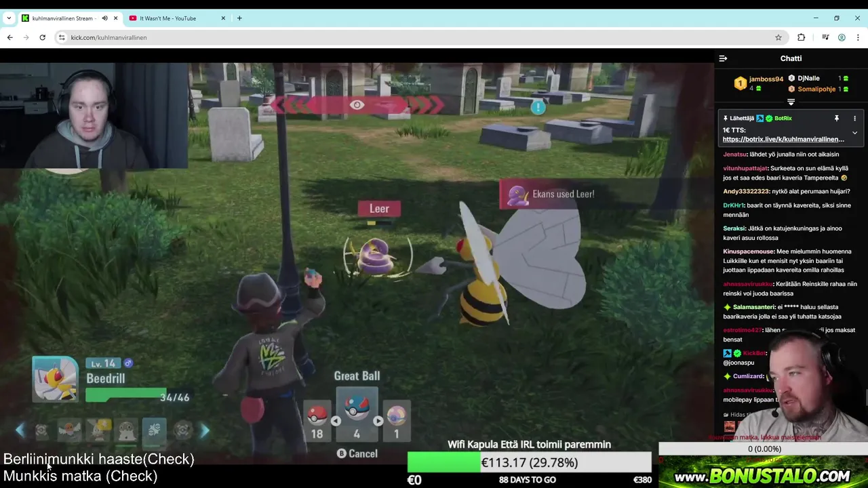868x488 pixels.
Task: Reload the kick.com page
Action: click(x=42, y=37)
